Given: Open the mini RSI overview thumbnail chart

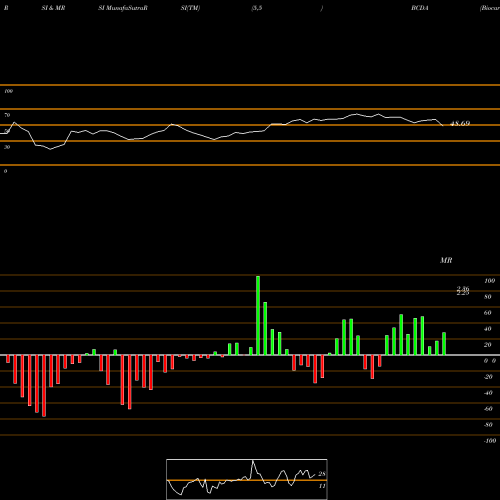Looking at the screenshot, I should pyautogui.click(x=247, y=479).
